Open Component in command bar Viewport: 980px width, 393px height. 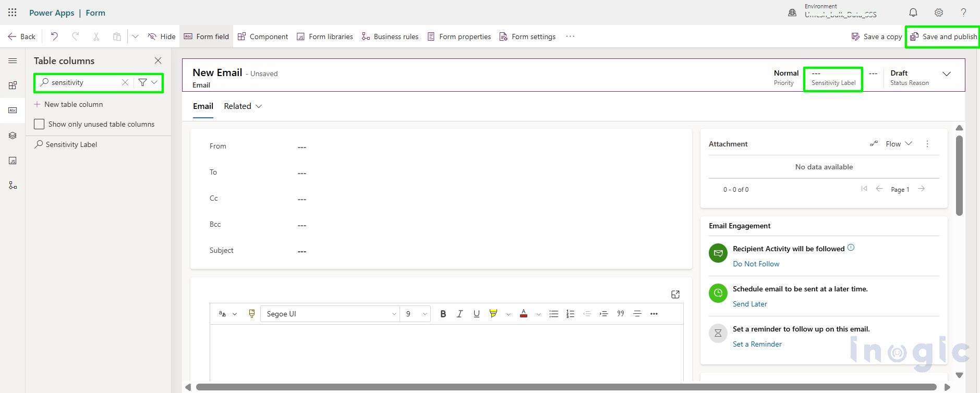pos(263,36)
